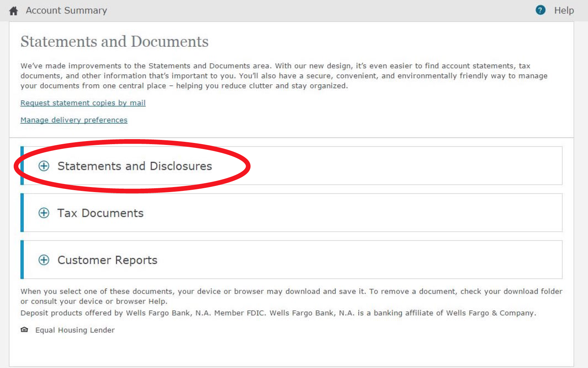Open "Manage delivery preferences"

pyautogui.click(x=73, y=120)
